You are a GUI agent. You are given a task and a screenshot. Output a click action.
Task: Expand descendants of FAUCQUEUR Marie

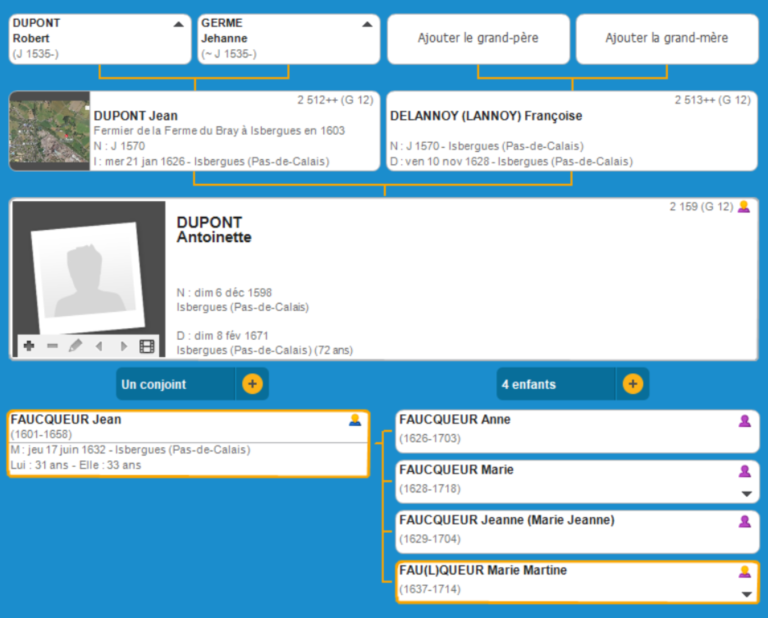(x=745, y=494)
